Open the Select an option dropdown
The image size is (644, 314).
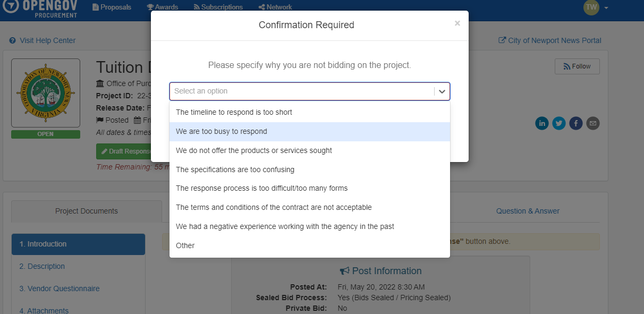click(309, 91)
